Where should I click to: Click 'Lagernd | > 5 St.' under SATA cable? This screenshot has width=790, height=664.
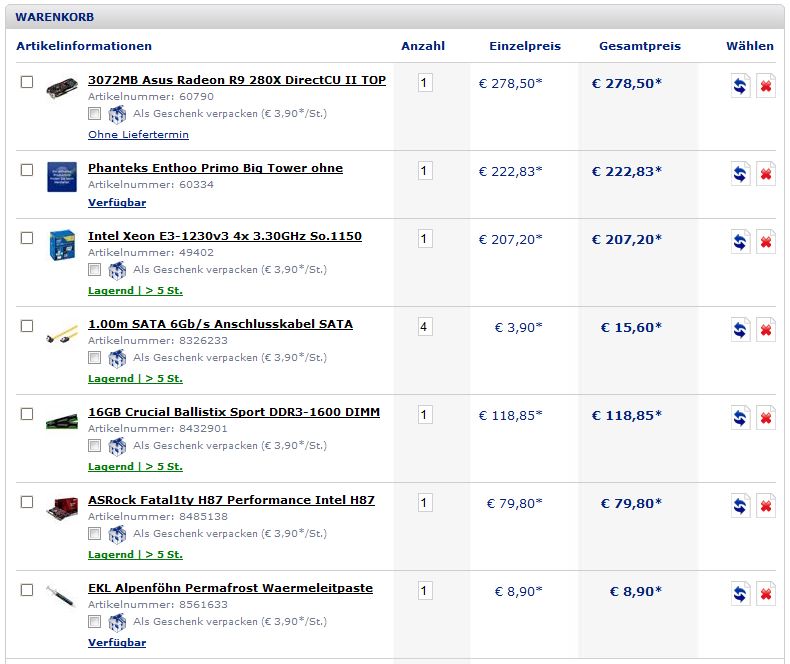(135, 379)
